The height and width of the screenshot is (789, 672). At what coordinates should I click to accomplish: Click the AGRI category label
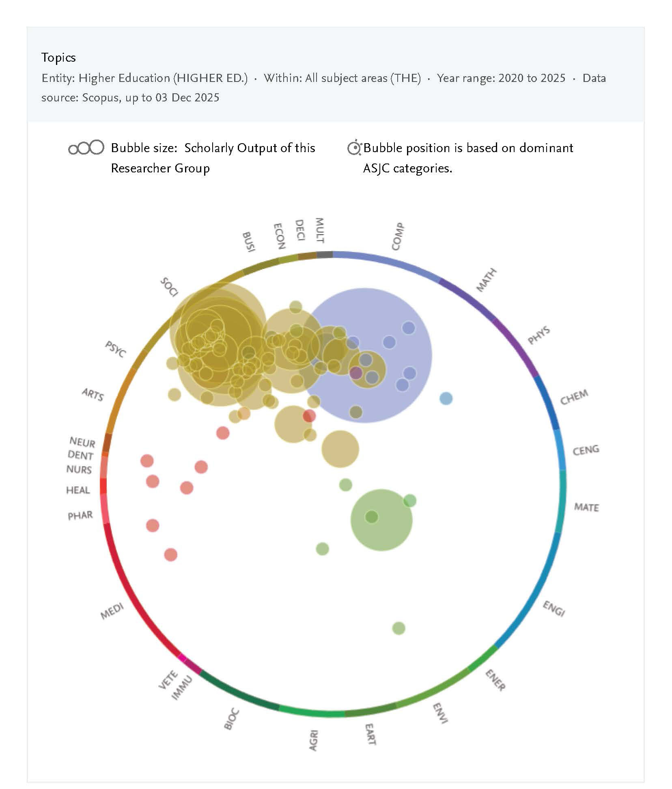(313, 740)
